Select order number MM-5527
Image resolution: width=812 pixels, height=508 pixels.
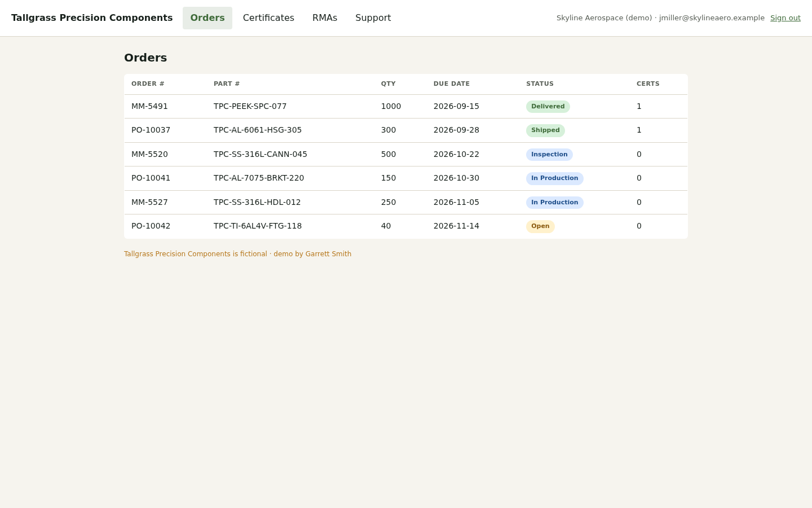[x=149, y=202]
